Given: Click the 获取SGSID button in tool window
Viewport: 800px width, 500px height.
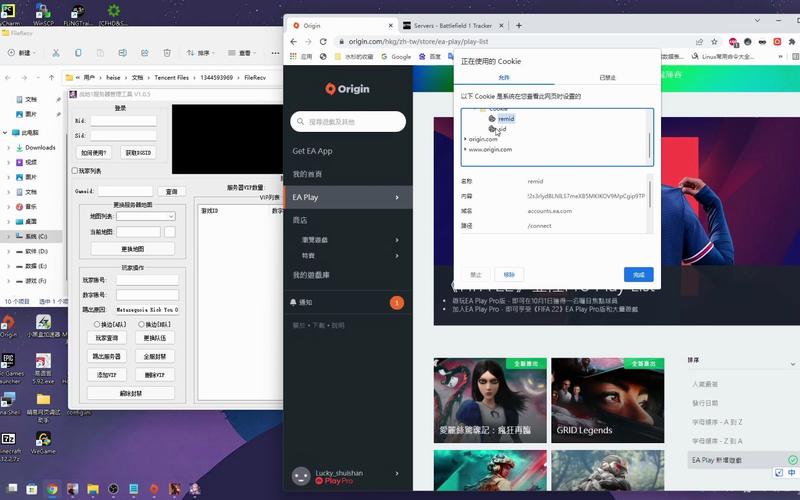Looking at the screenshot, I should pos(138,153).
